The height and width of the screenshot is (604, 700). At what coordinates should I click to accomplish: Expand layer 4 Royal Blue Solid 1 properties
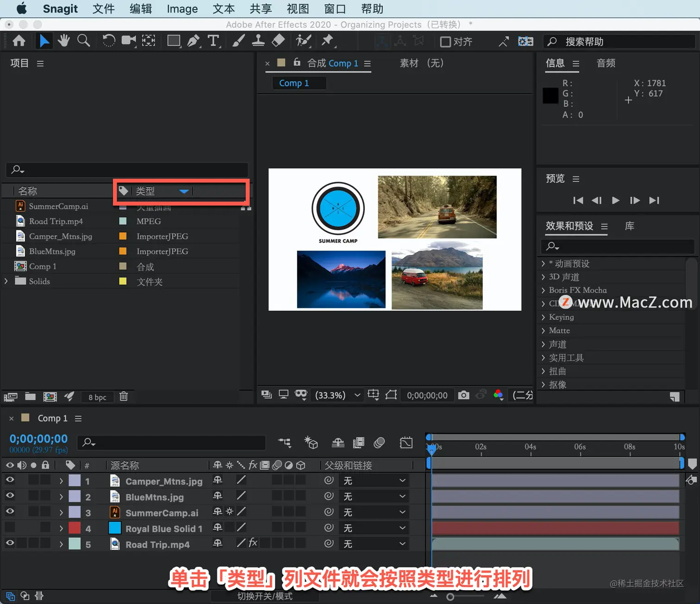61,528
